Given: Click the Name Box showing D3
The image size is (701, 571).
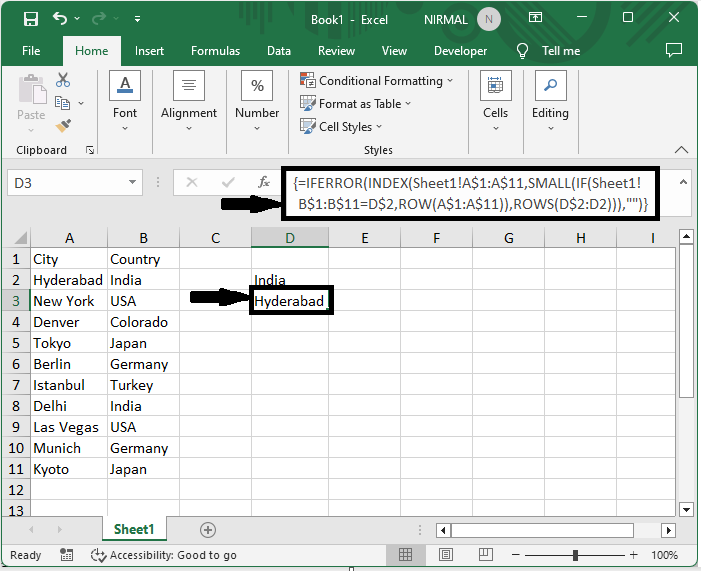Looking at the screenshot, I should click(67, 183).
